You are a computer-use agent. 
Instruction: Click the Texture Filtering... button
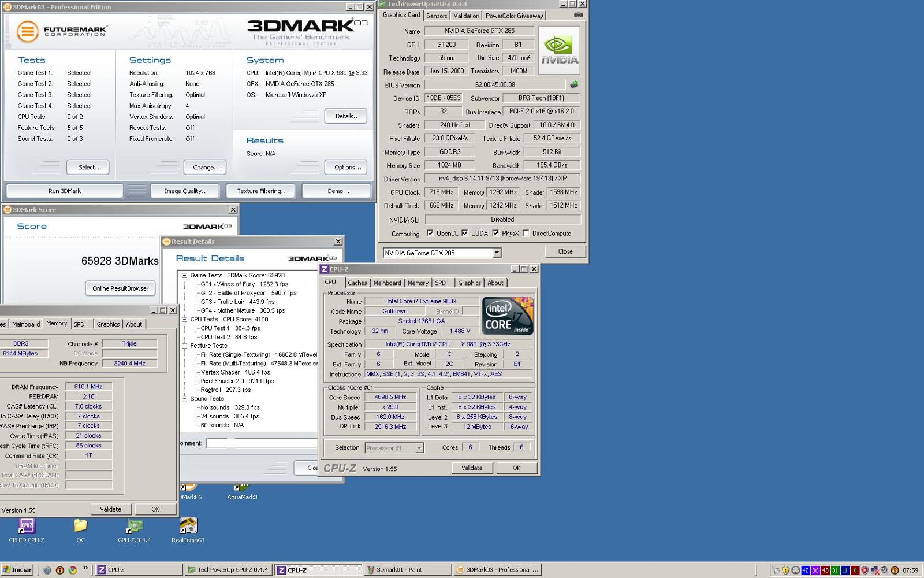coord(262,191)
